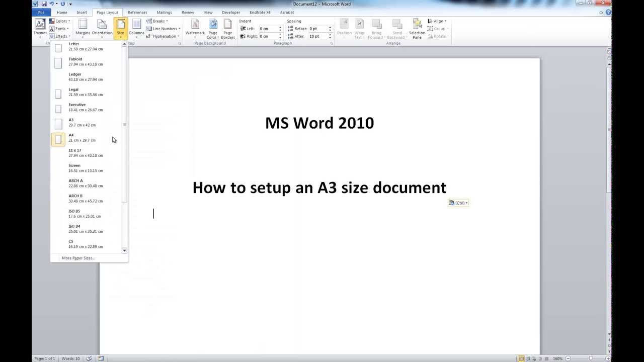The height and width of the screenshot is (362, 644).
Task: Select the Tabloid paper size
Action: coord(87,62)
